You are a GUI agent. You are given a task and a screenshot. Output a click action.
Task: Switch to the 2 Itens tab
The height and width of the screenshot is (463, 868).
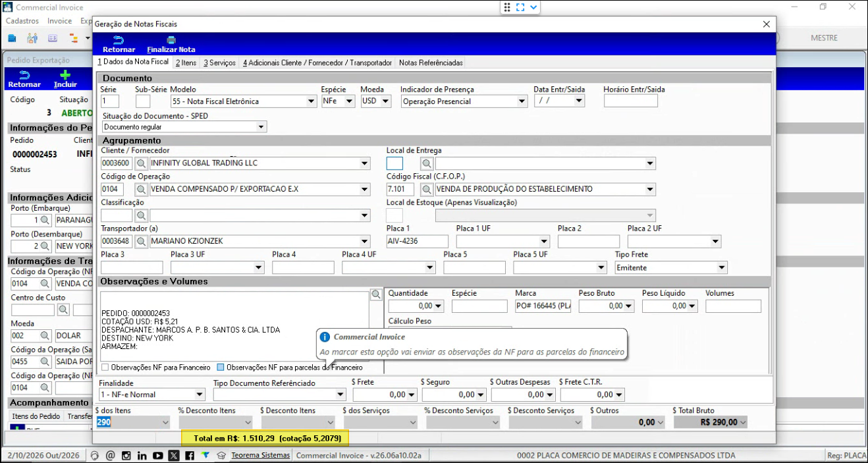tap(186, 63)
